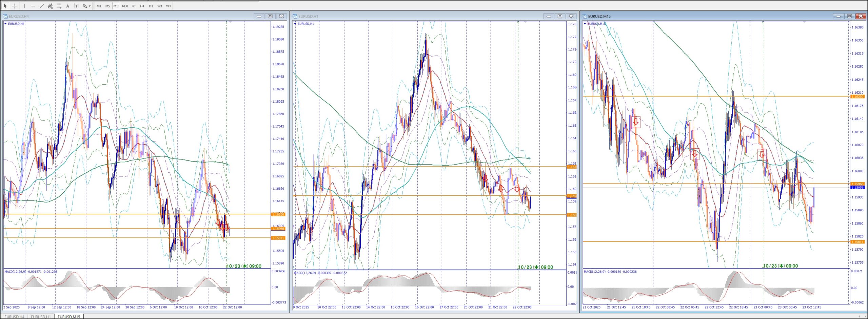Switch to the EURUSD,H1 tab
868x319 pixels.
click(x=41, y=317)
